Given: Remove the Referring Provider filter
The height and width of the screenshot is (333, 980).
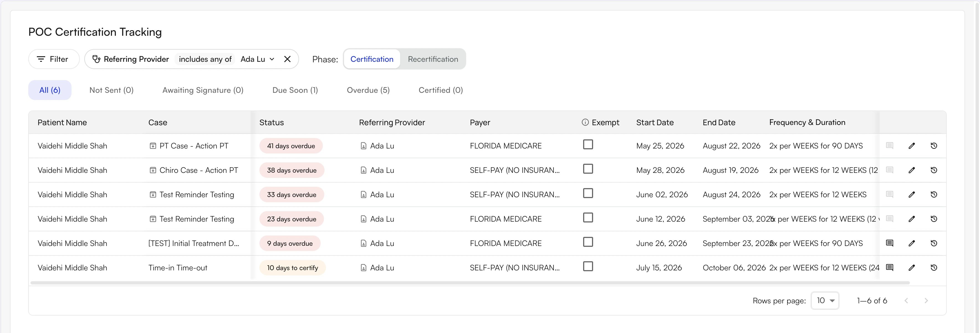Looking at the screenshot, I should point(287,59).
